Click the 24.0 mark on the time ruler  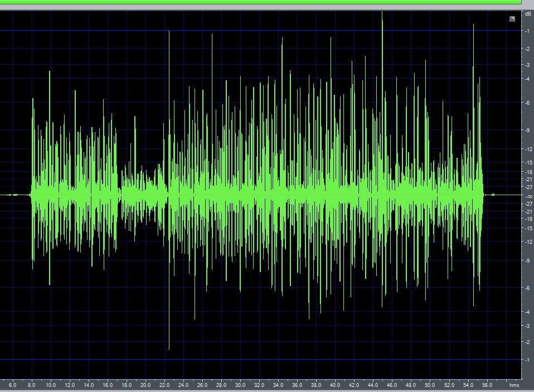[x=183, y=385]
